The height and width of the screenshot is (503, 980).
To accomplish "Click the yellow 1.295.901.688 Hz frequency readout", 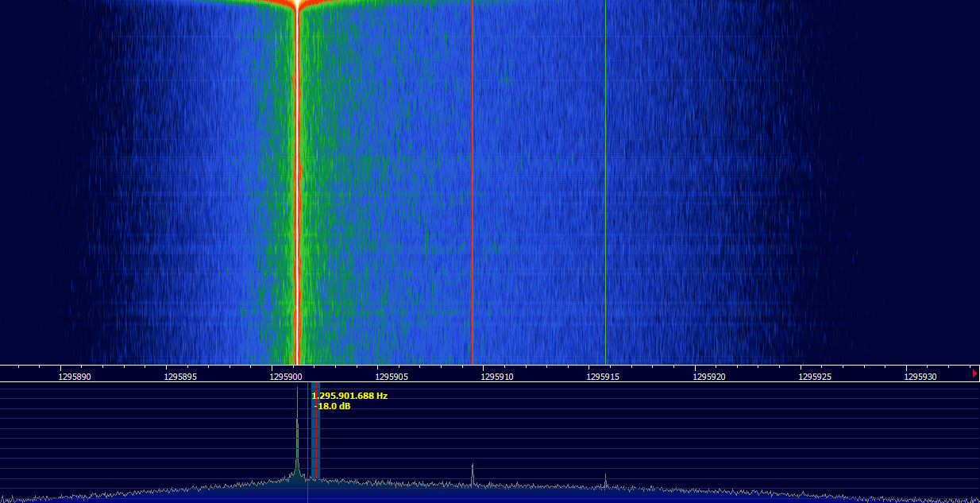I will pyautogui.click(x=349, y=395).
